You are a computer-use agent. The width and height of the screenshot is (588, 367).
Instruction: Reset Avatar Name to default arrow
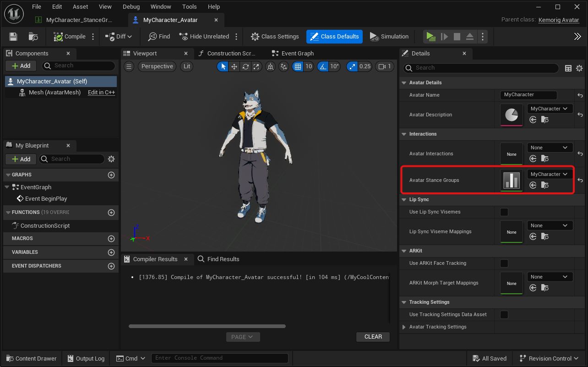click(x=580, y=95)
